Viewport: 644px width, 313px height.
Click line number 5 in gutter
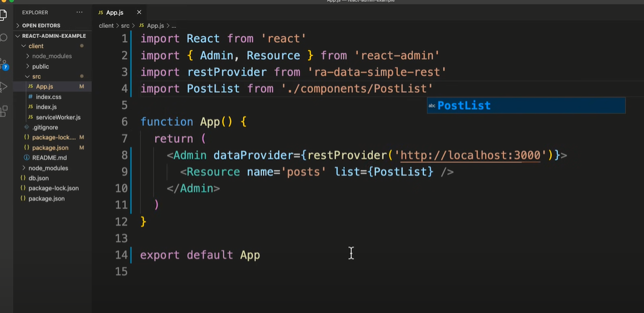coord(124,105)
